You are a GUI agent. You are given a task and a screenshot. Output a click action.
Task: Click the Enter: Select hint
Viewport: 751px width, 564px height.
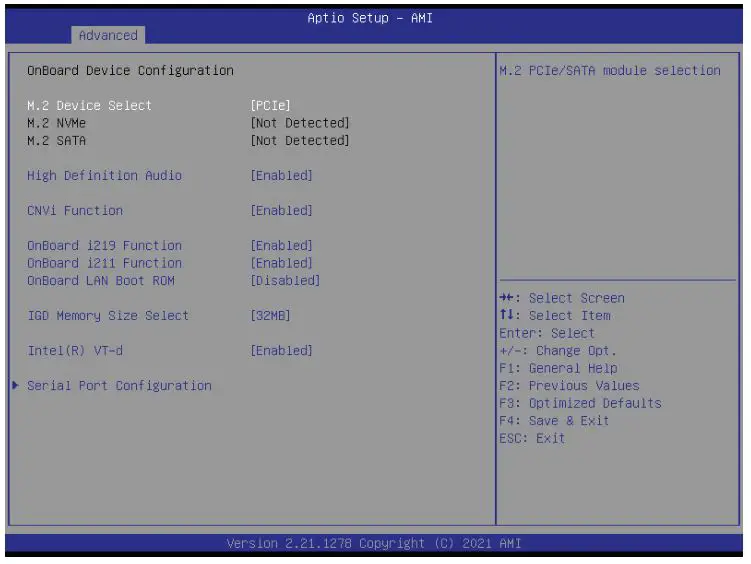(x=547, y=333)
